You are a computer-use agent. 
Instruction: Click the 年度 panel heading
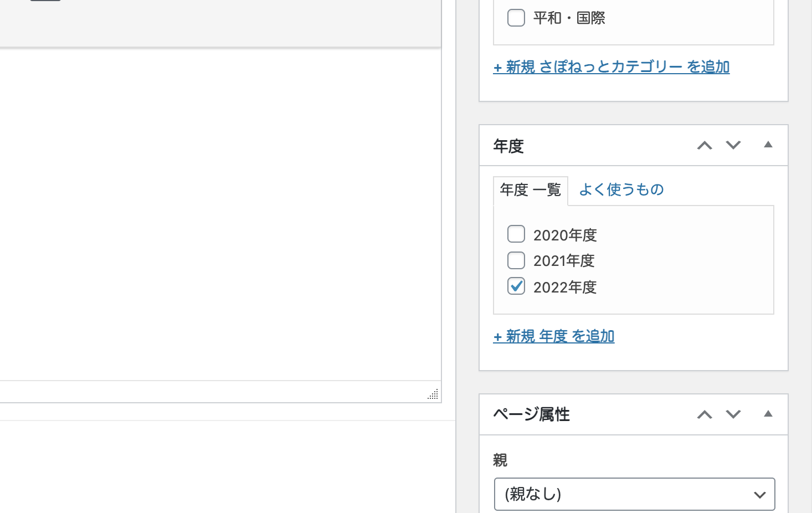pyautogui.click(x=508, y=146)
